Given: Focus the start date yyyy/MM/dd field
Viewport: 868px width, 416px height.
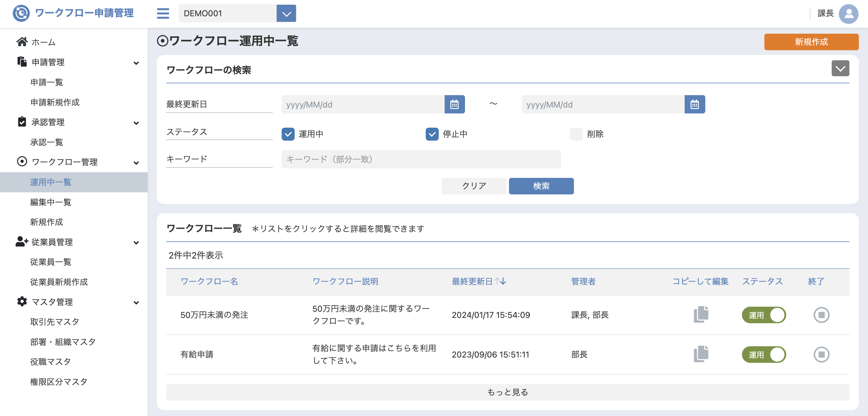Looking at the screenshot, I should 363,105.
